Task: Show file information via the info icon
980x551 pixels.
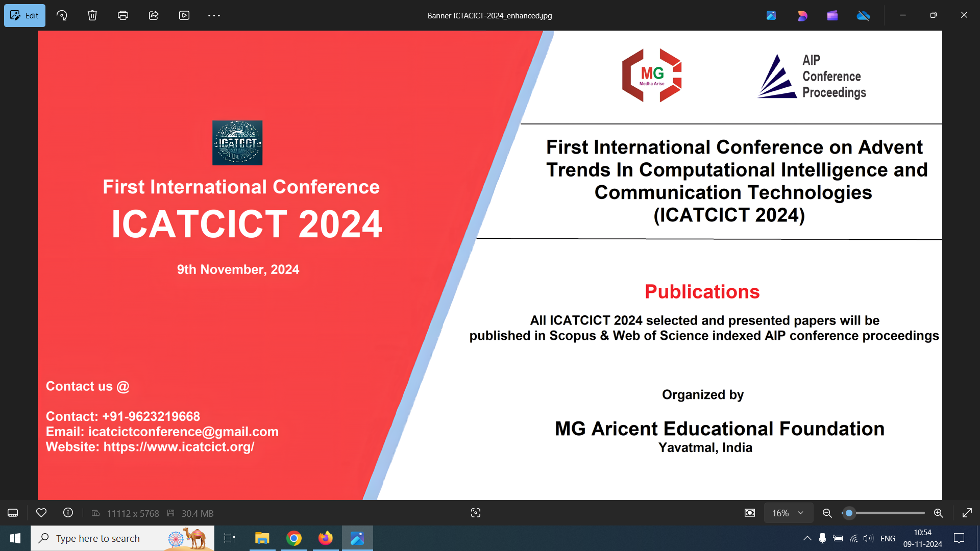Action: [x=68, y=513]
